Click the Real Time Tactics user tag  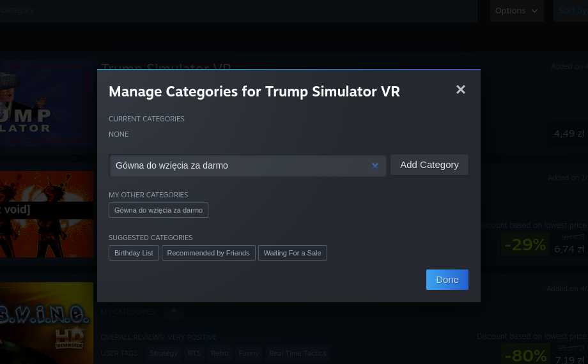click(x=297, y=353)
